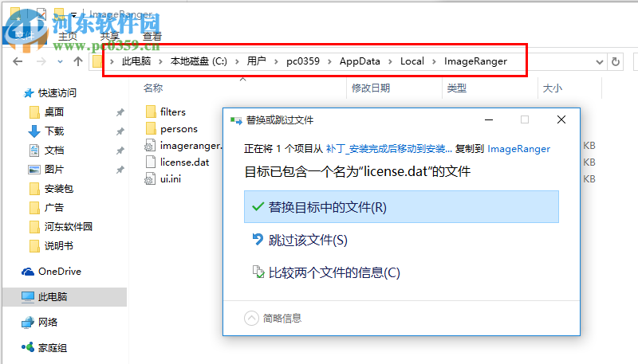
Task: Open source folder link 补丁_安装完成后移动到安装...
Action: [x=388, y=149]
